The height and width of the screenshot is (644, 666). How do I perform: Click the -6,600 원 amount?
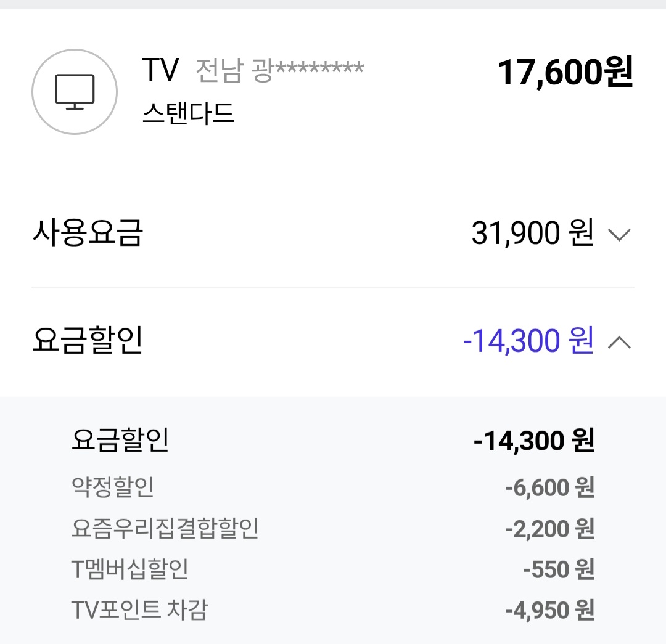549,488
